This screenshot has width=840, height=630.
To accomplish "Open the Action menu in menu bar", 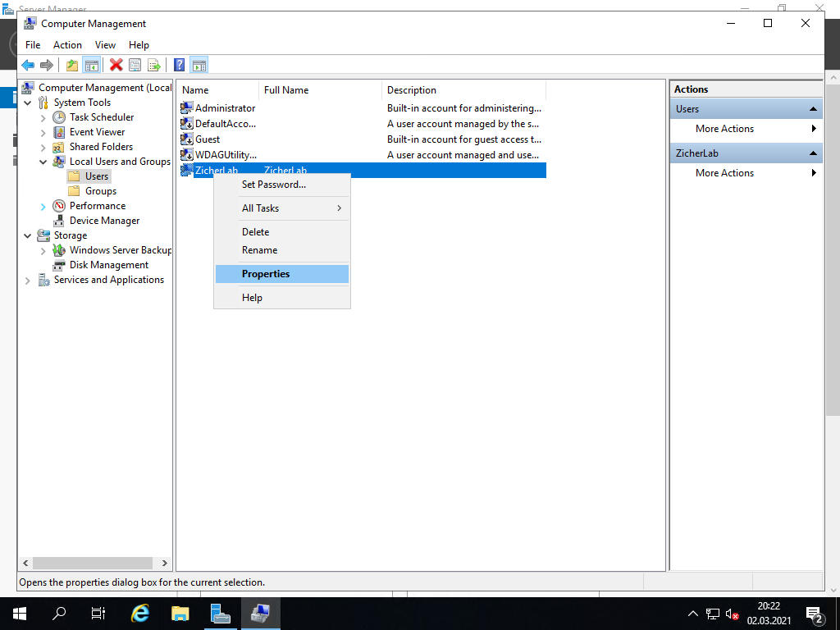I will coord(67,45).
